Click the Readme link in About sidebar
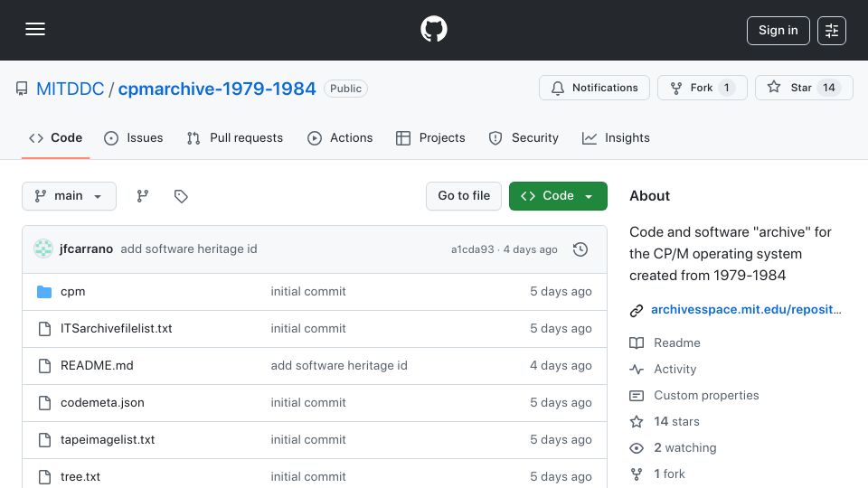The image size is (868, 488). click(677, 343)
